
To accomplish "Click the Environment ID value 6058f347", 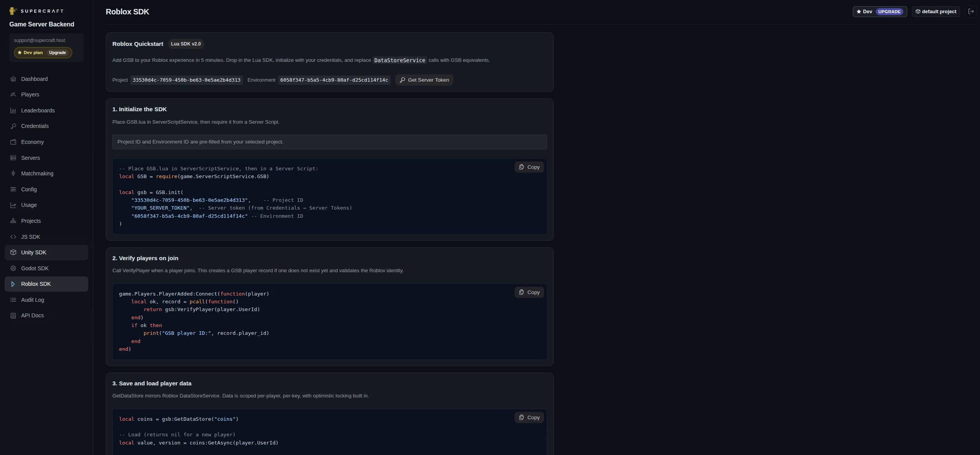I will coord(334,80).
